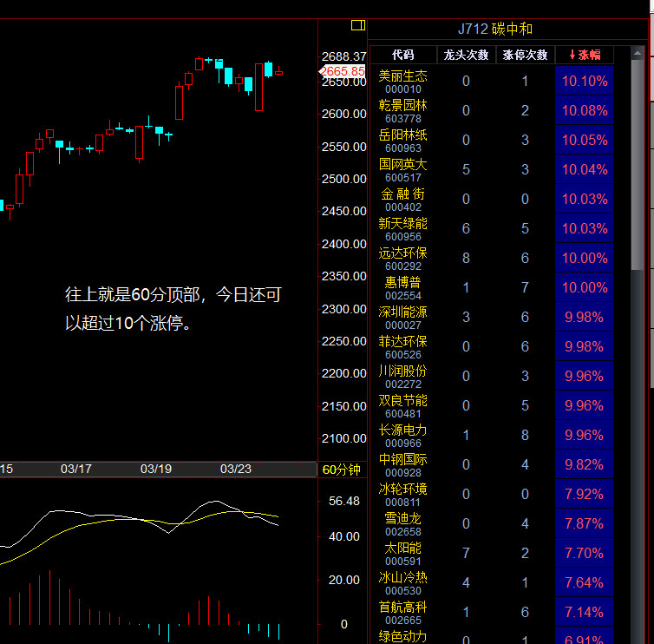
Task: Click the 03/19 date on the time axis
Action: coord(156,469)
